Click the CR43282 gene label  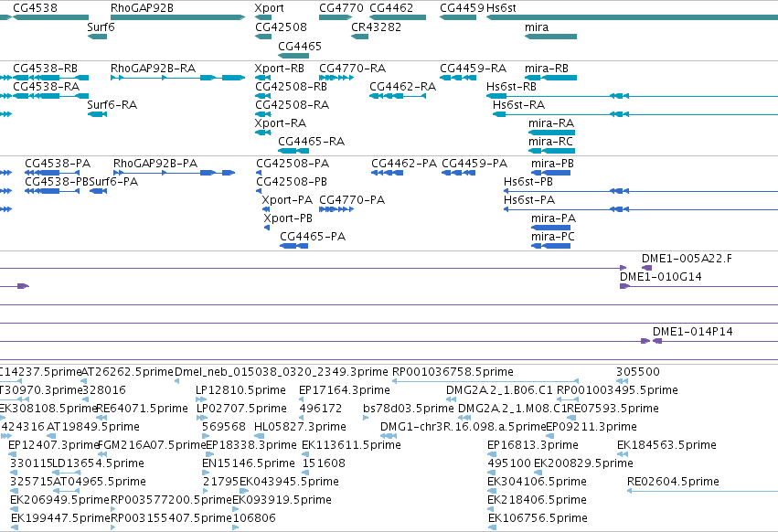click(376, 27)
